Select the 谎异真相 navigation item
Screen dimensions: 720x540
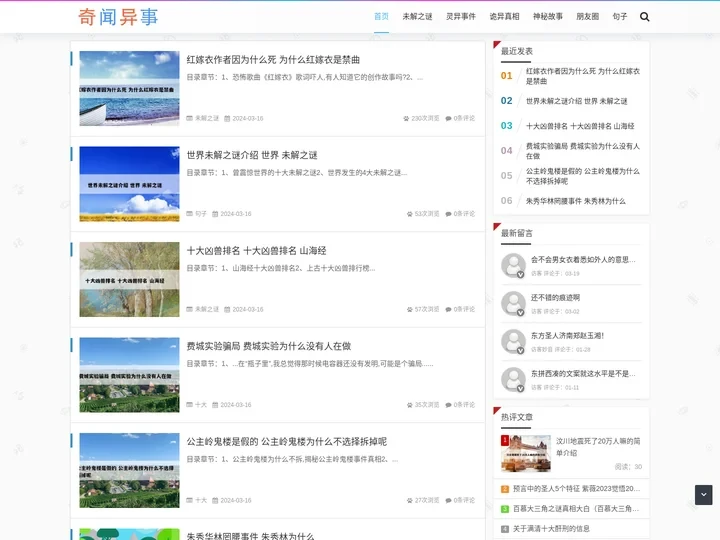pyautogui.click(x=504, y=17)
